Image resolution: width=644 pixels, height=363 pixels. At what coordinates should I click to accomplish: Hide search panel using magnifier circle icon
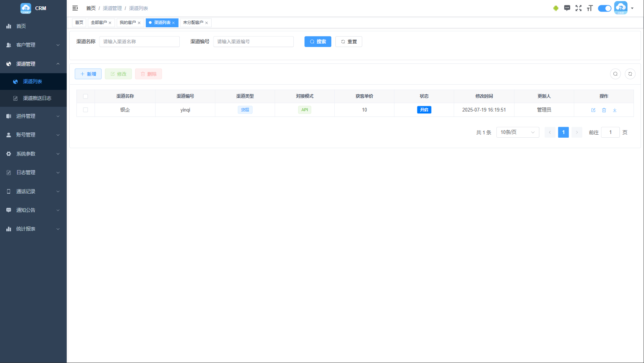(615, 74)
